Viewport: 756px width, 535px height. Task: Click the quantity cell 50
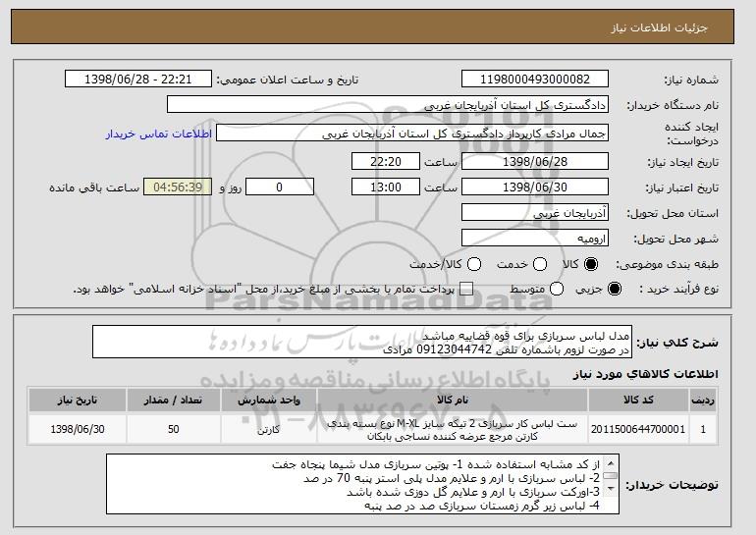(x=174, y=429)
